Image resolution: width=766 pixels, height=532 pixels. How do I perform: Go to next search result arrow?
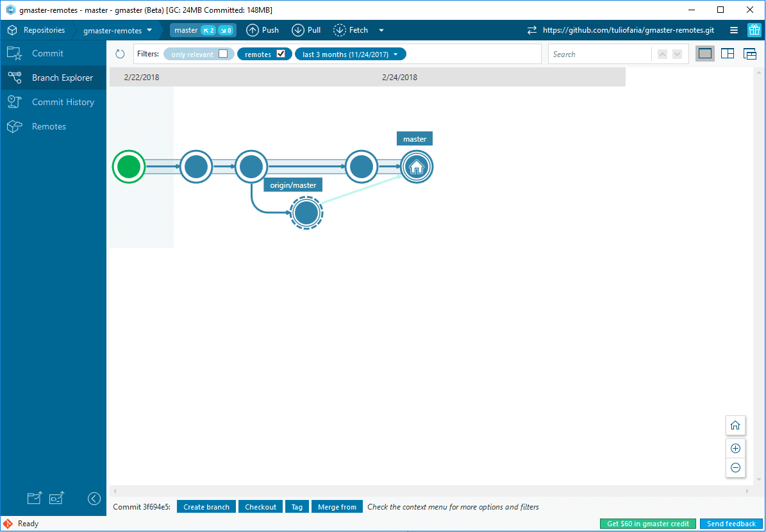pos(677,54)
